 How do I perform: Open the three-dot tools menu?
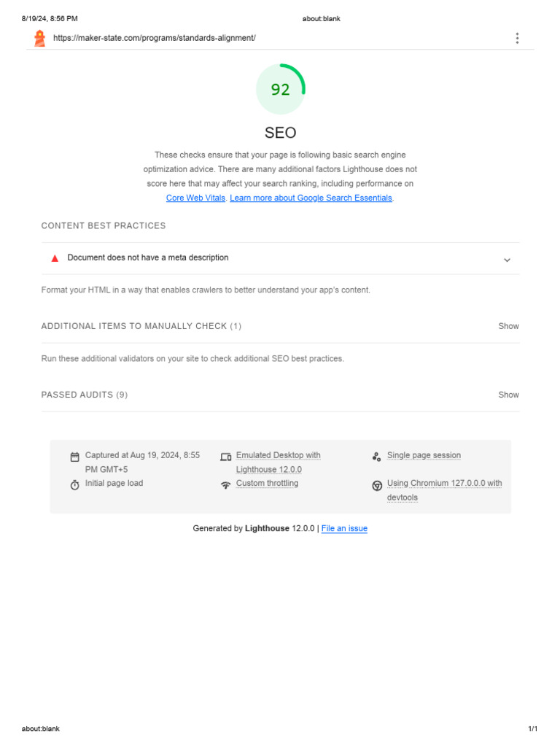(517, 39)
